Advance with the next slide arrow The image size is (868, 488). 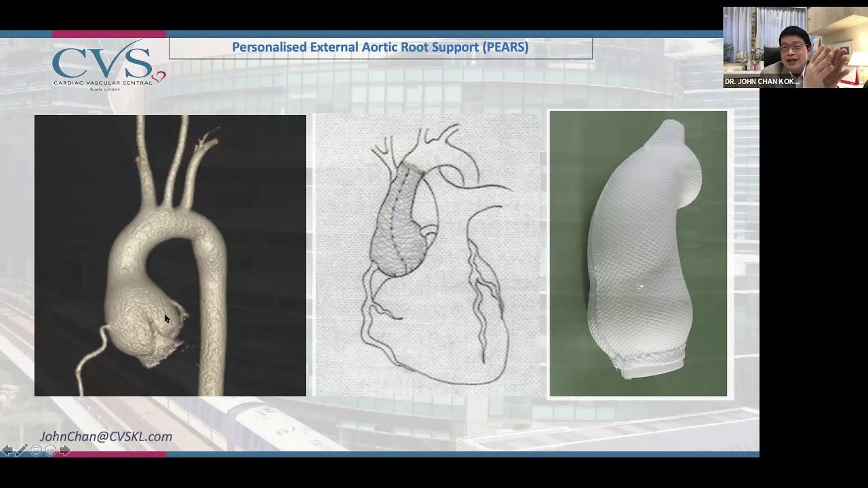65,450
